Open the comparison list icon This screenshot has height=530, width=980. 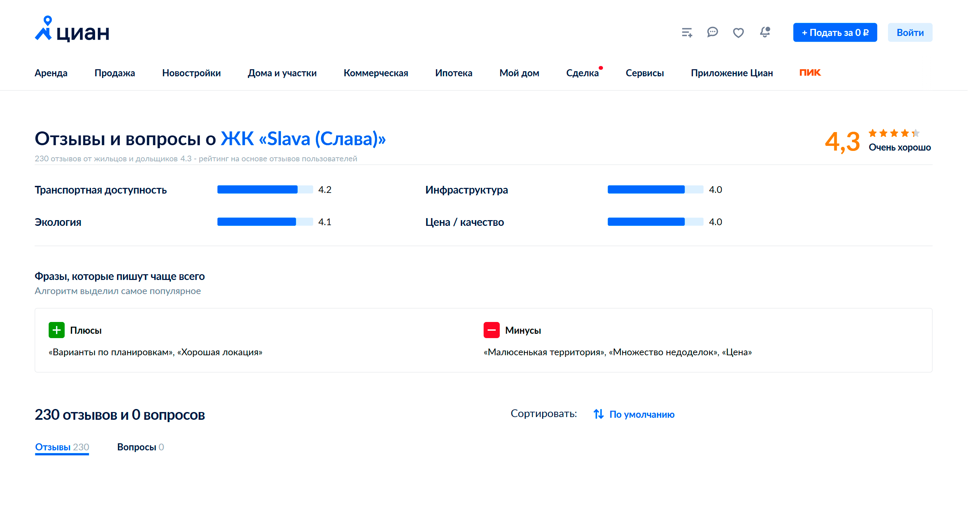pos(687,33)
